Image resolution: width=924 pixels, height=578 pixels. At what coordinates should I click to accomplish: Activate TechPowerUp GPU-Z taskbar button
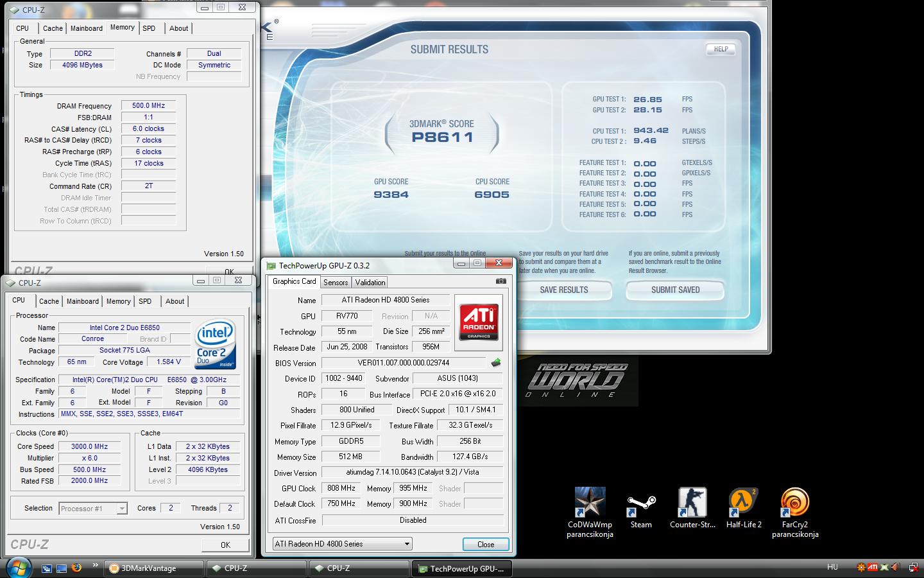click(x=461, y=568)
